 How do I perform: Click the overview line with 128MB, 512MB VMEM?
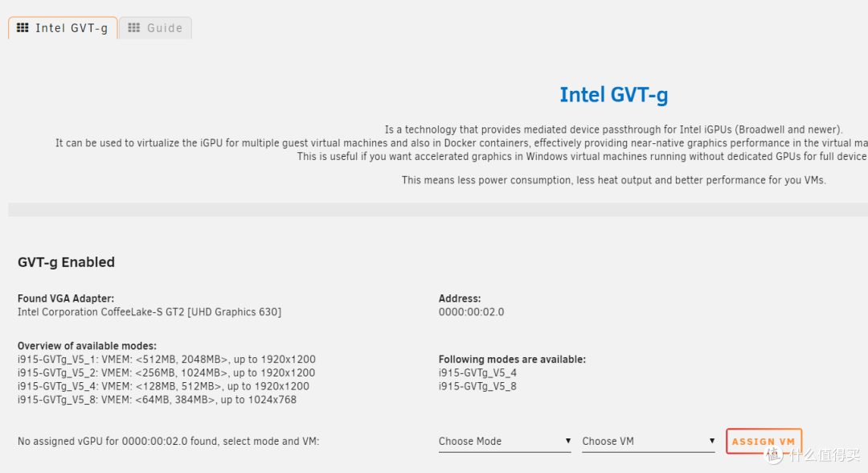click(x=163, y=386)
